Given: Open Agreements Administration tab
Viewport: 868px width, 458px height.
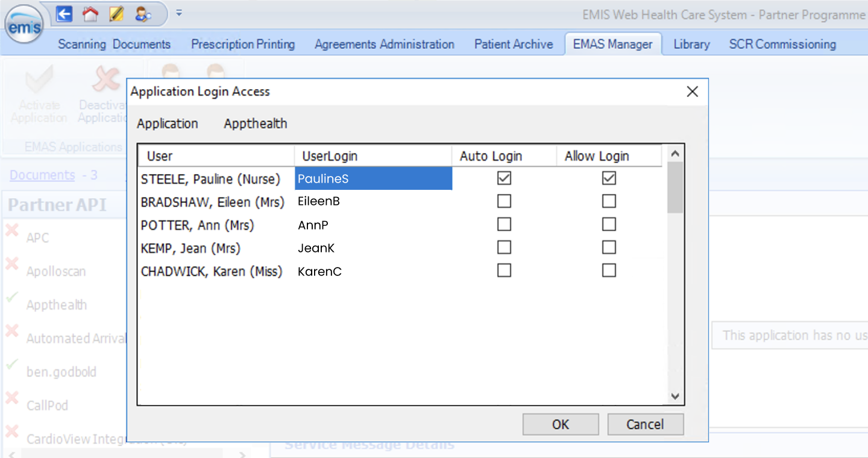Looking at the screenshot, I should pyautogui.click(x=385, y=44).
